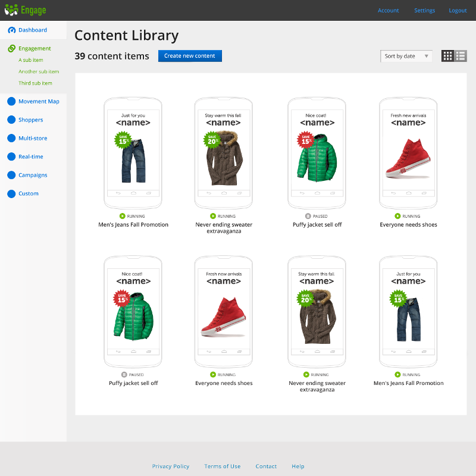The height and width of the screenshot is (476, 476).
Task: Click the Dashboard gauge icon
Action: point(11,30)
